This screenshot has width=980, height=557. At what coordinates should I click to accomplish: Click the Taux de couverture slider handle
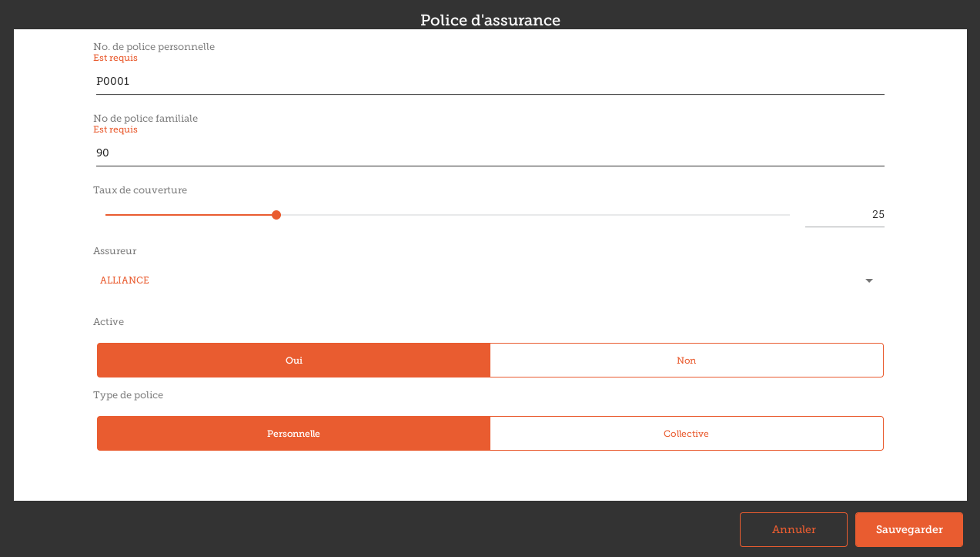[276, 215]
